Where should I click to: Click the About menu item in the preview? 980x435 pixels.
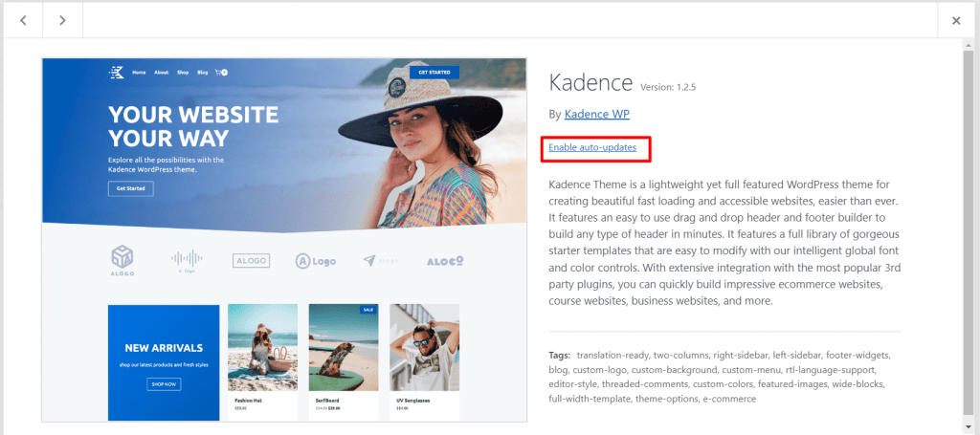tap(161, 73)
